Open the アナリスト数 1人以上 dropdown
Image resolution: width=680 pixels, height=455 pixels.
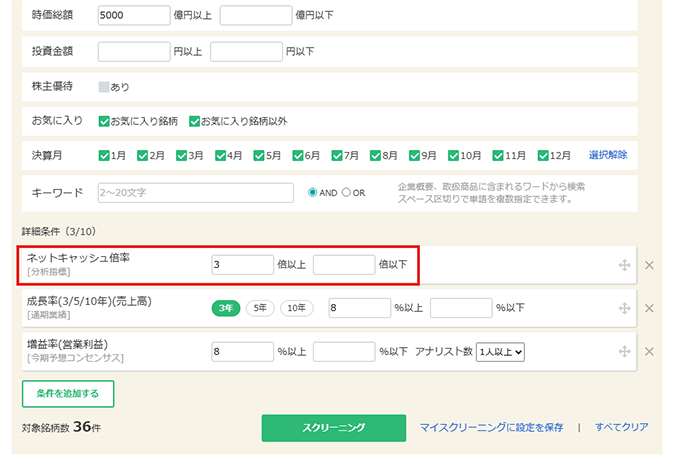pyautogui.click(x=500, y=352)
